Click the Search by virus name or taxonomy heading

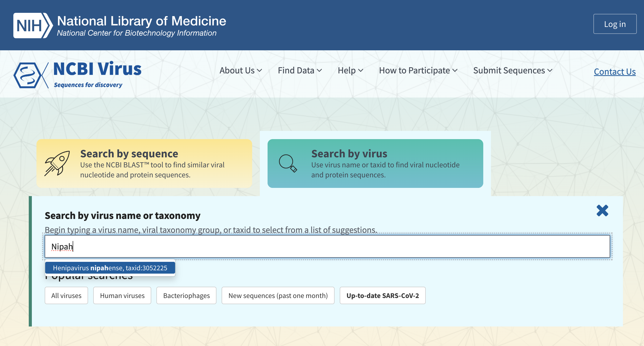click(x=122, y=216)
